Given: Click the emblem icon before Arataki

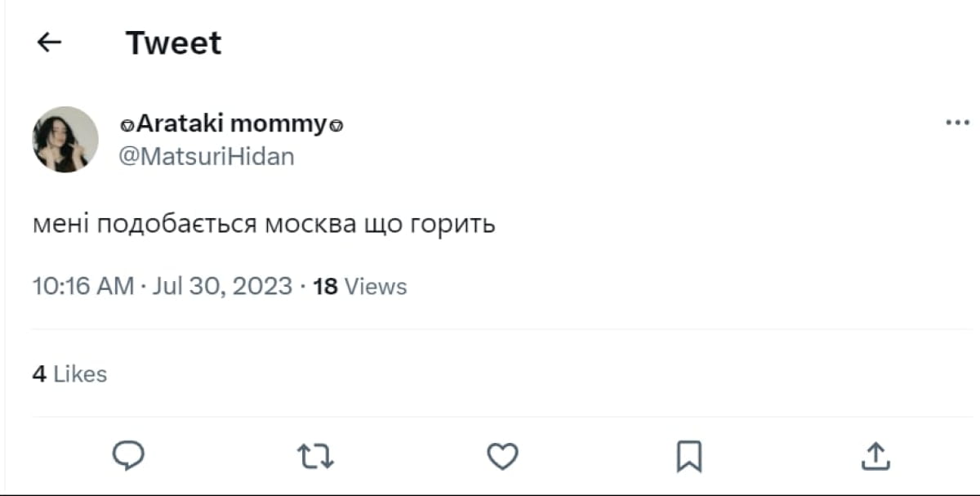Looking at the screenshot, I should [126, 126].
